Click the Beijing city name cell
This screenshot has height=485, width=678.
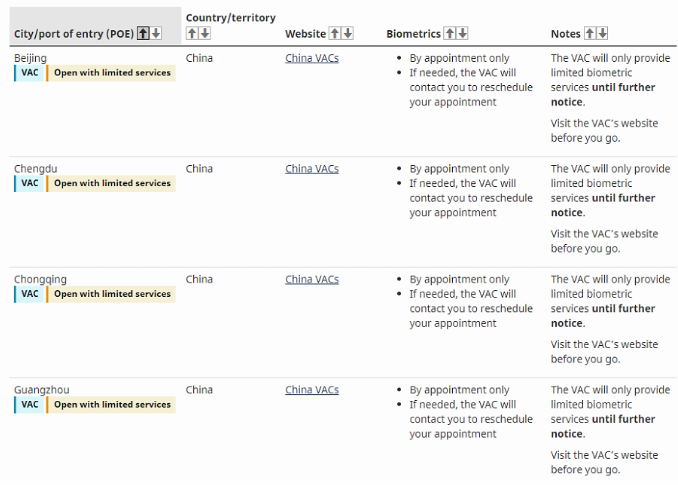pyautogui.click(x=30, y=58)
